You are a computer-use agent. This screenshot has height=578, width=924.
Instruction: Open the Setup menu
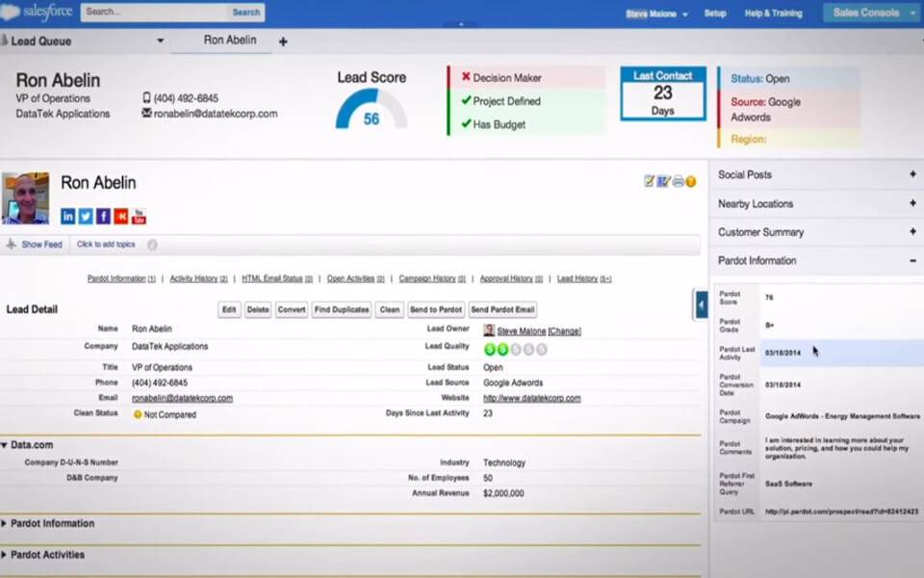[x=715, y=13]
